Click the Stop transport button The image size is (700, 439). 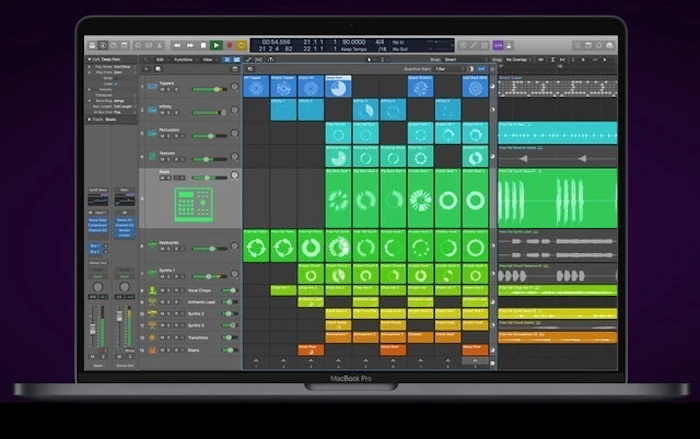click(x=203, y=46)
